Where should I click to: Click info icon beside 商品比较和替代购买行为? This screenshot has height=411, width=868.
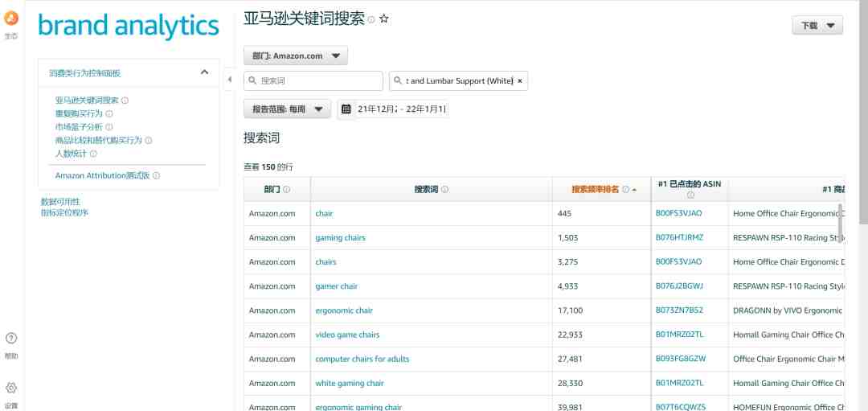coord(149,141)
